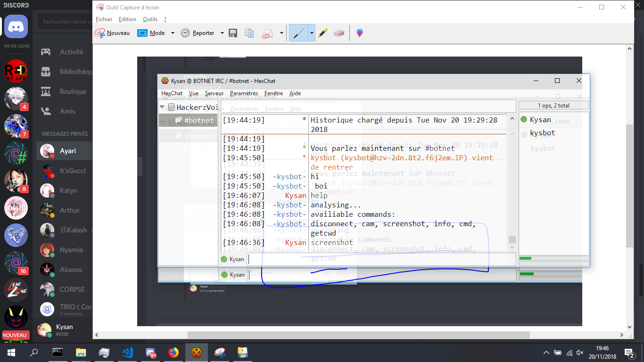Send the capture by email icon
644x362 pixels.
pyautogui.click(x=268, y=33)
